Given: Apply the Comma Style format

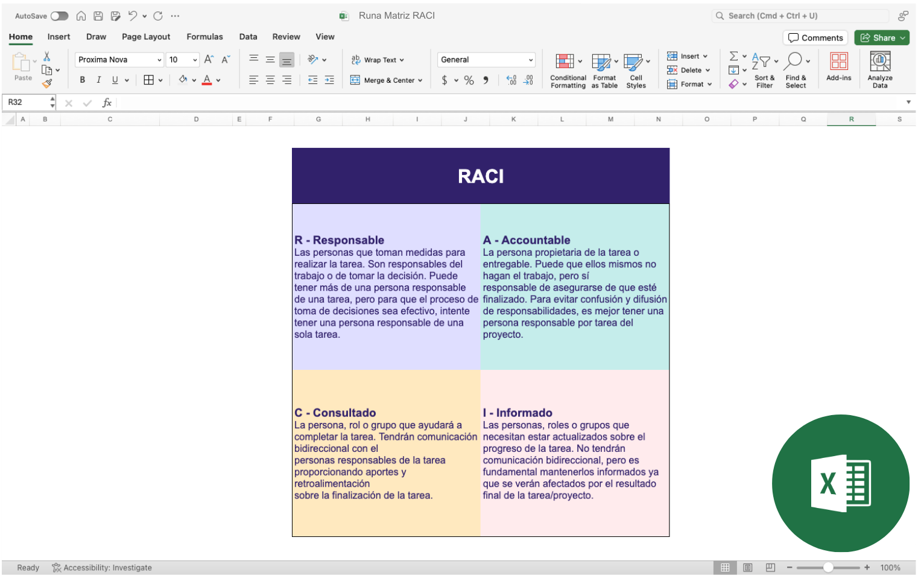Looking at the screenshot, I should pos(486,80).
